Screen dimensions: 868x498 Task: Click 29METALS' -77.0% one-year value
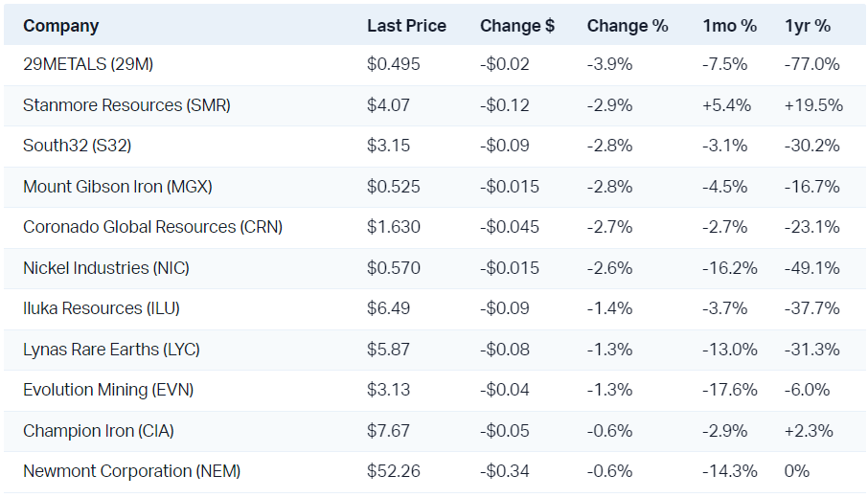click(811, 64)
